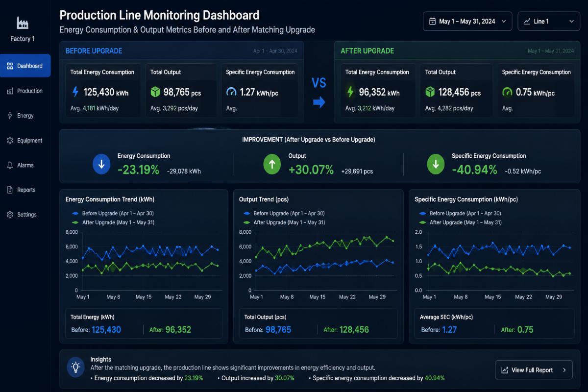
Task: Click the Production Line Monitoring Dashboard title
Action: (159, 16)
